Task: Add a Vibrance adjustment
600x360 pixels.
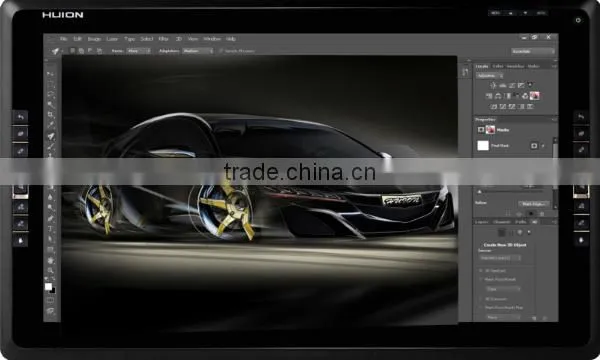Action: (x=530, y=85)
